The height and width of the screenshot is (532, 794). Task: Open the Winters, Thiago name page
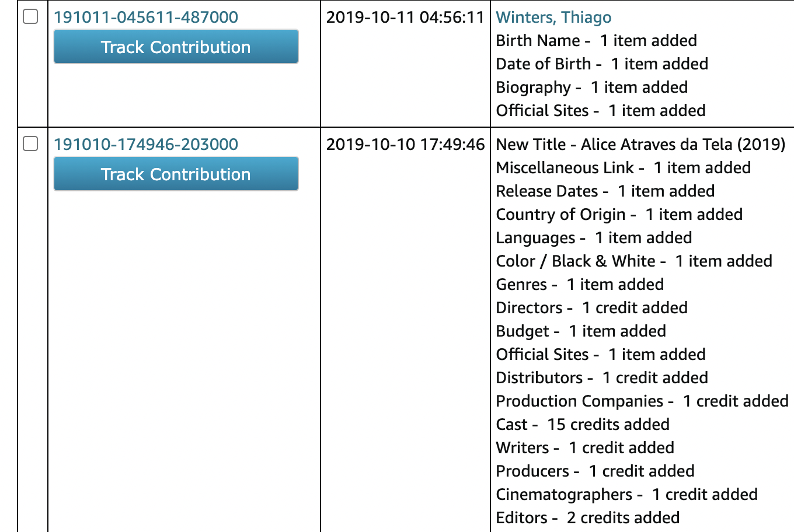(x=553, y=17)
